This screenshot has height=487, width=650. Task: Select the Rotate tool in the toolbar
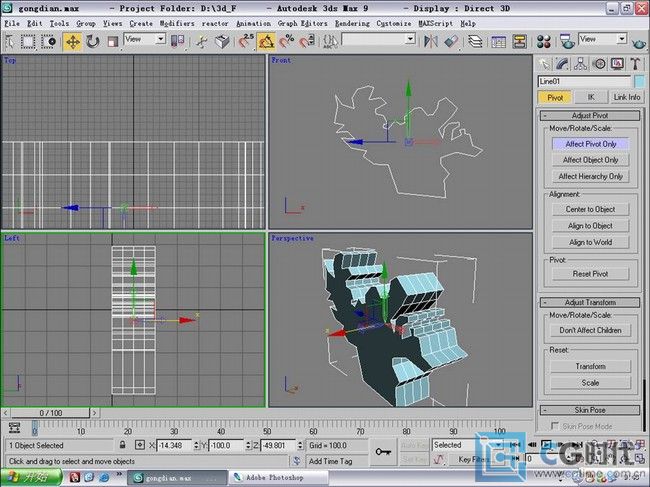click(x=92, y=42)
